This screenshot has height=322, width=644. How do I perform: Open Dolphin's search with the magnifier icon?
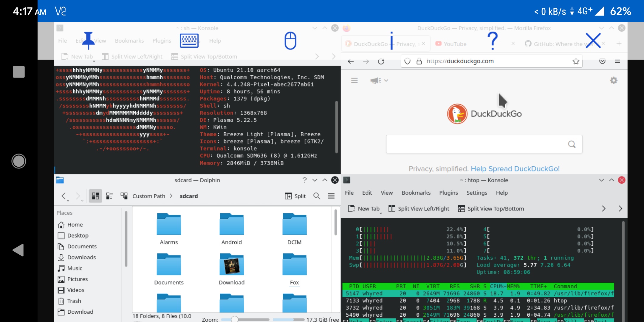(317, 196)
